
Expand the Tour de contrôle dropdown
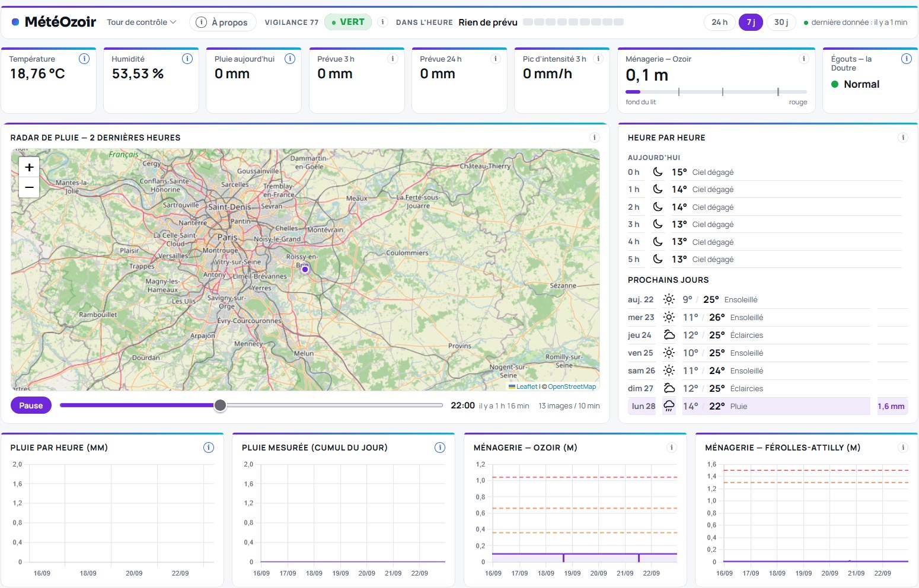[141, 22]
